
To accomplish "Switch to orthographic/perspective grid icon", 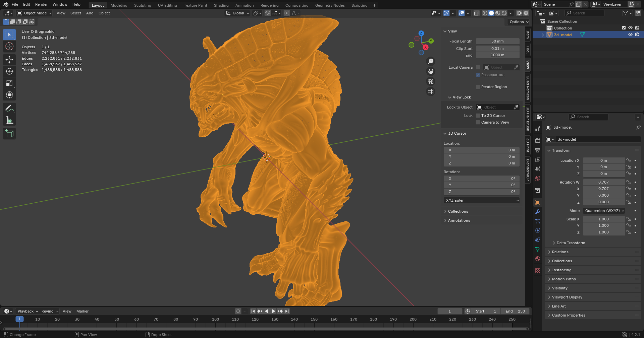I will tap(431, 91).
